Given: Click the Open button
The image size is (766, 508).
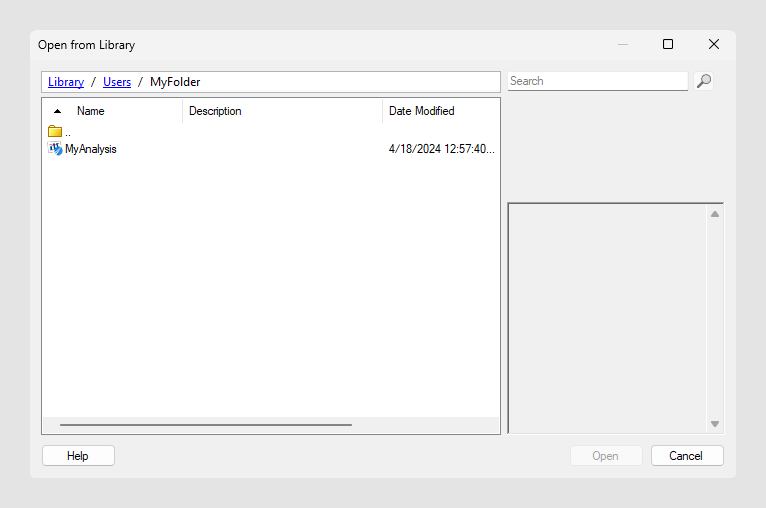Looking at the screenshot, I should [x=606, y=456].
